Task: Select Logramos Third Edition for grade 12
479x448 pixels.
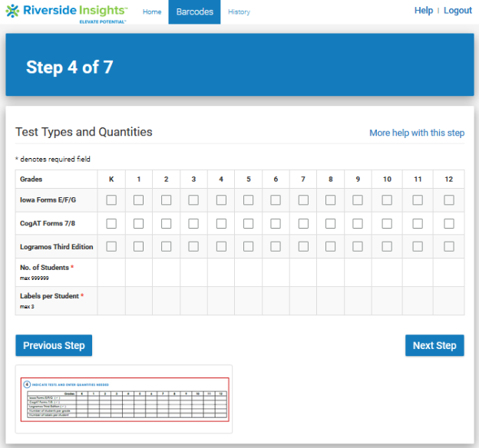Action: point(449,246)
